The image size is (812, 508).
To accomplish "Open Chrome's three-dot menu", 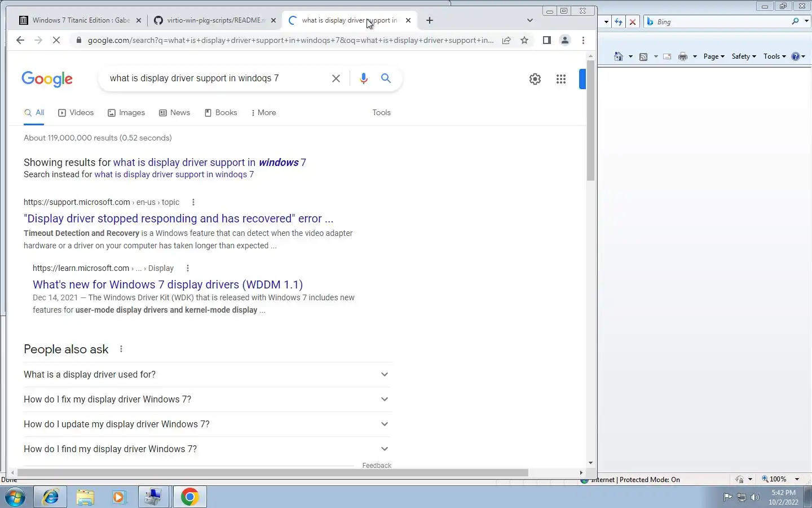I will coord(583,40).
